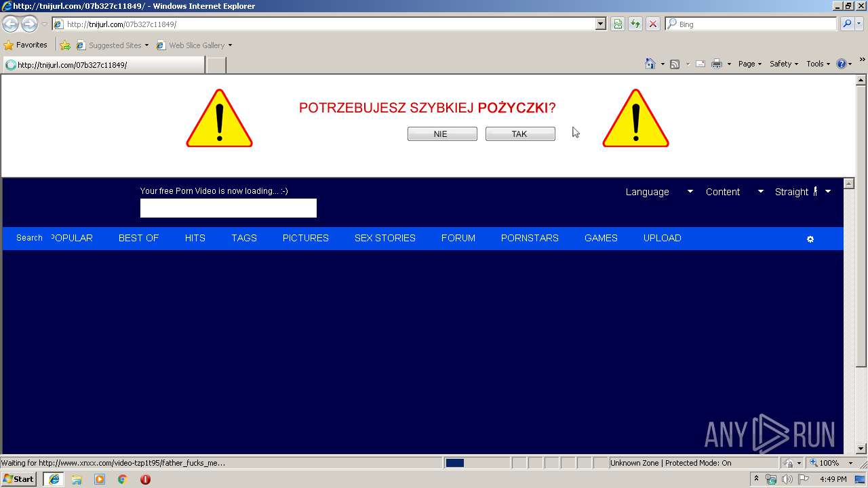The image size is (868, 488).
Task: Open PORNSTARS link
Action: [x=530, y=238]
